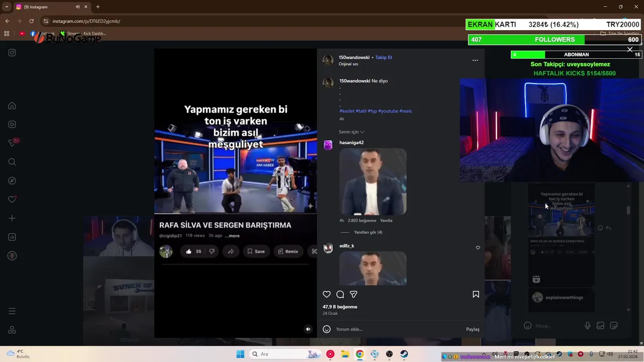Open the Windows Start menu

[x=240, y=354]
